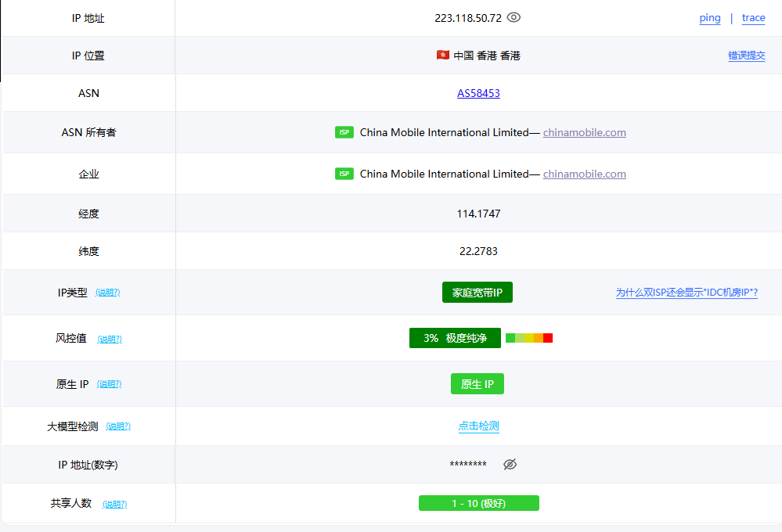The width and height of the screenshot is (782, 532).
Task: Open chinamobile.com link in ASN owner row
Action: click(x=584, y=133)
